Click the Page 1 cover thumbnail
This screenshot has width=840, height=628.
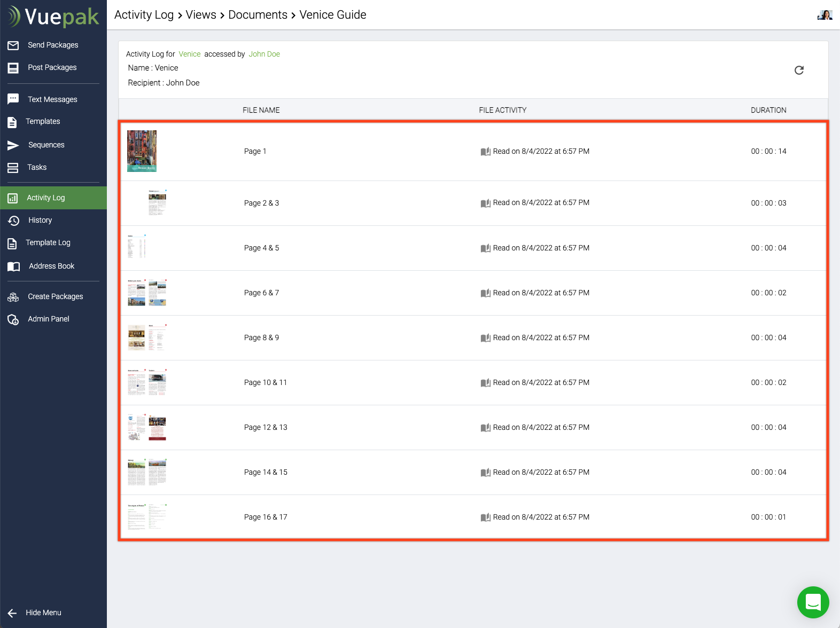(x=142, y=151)
